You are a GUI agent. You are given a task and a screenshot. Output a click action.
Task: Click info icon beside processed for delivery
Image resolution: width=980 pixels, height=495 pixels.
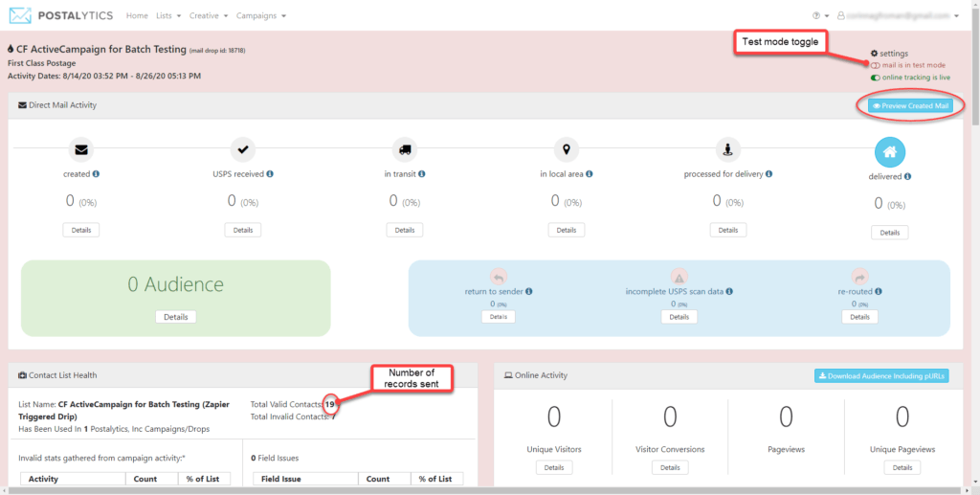coord(768,173)
